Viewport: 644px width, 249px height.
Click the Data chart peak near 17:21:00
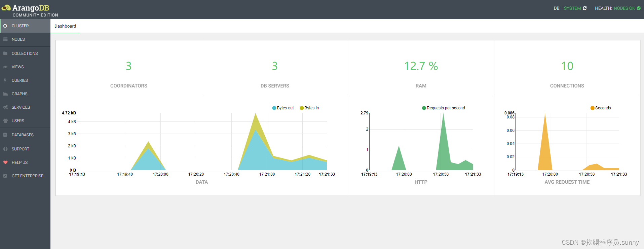[x=256, y=141]
